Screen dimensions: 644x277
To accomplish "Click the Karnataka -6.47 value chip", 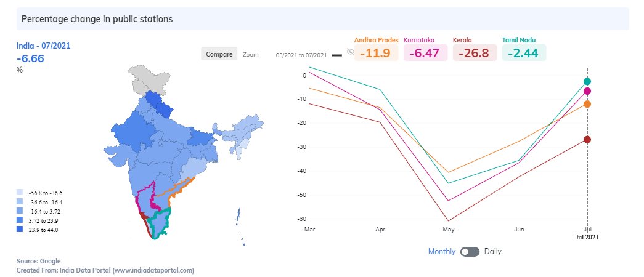I will pos(425,53).
